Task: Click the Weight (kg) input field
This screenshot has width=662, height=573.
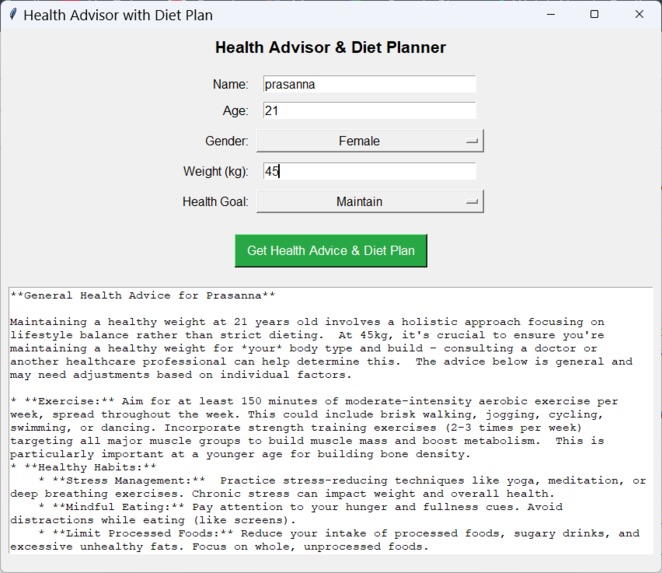Action: (x=369, y=171)
